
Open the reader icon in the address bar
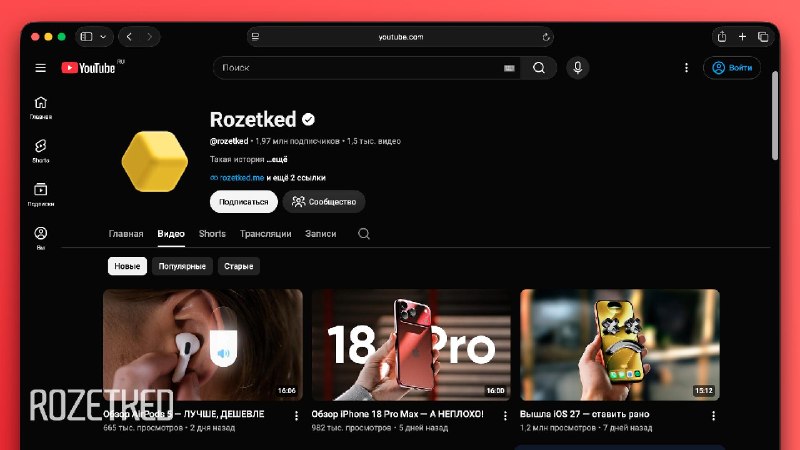tap(256, 37)
